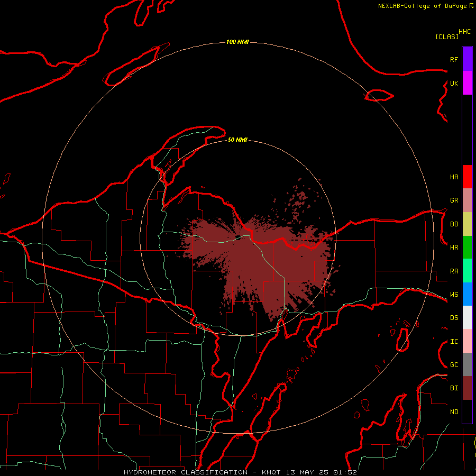Click the HA legend label
476x476 pixels.
click(454, 177)
